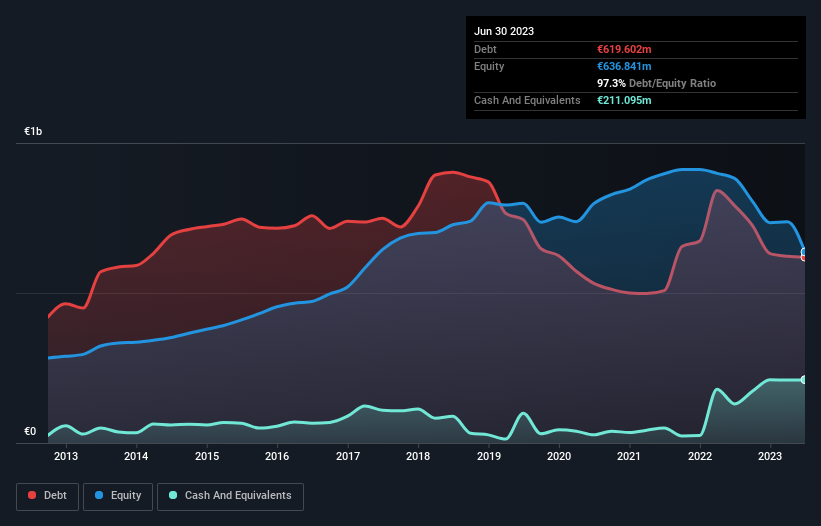Click the Debt label in tooltip
The width and height of the screenshot is (821, 526).
pyautogui.click(x=485, y=49)
